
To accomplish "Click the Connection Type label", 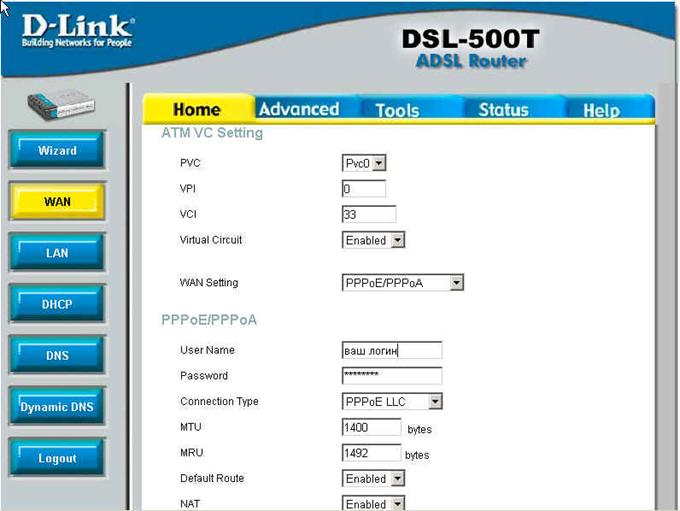I will [x=219, y=401].
